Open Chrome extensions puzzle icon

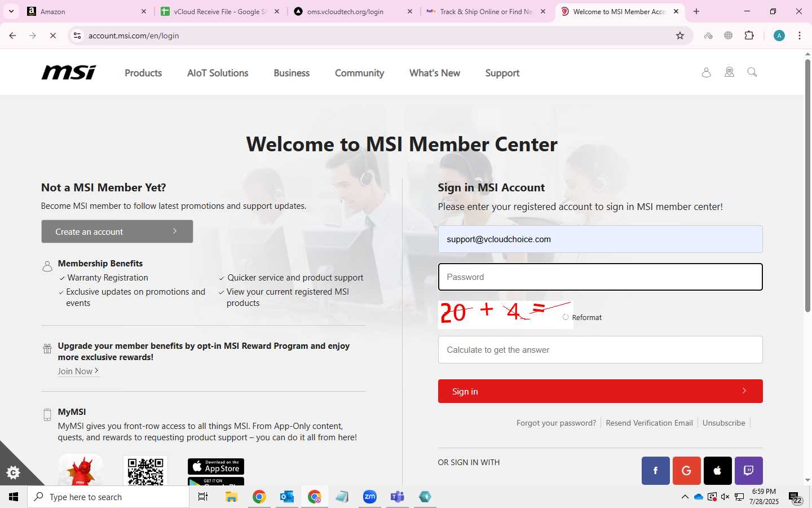[x=749, y=36]
